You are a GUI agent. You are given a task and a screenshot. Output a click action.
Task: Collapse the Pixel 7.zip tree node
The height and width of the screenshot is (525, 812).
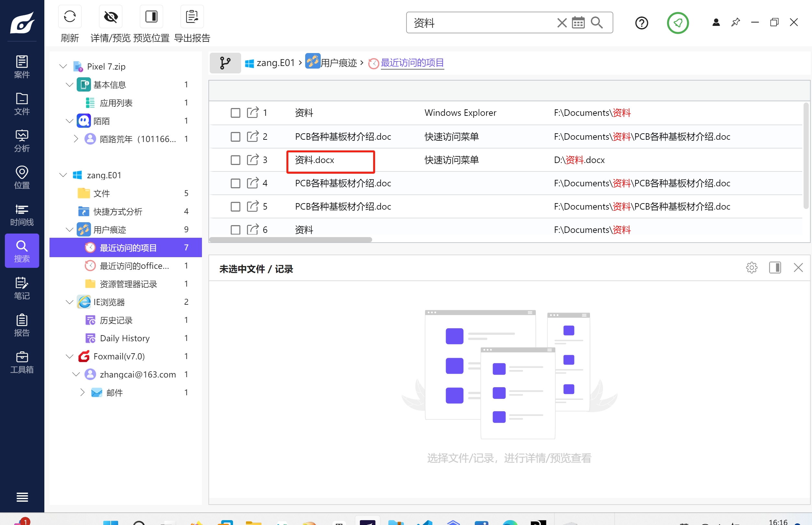point(63,66)
